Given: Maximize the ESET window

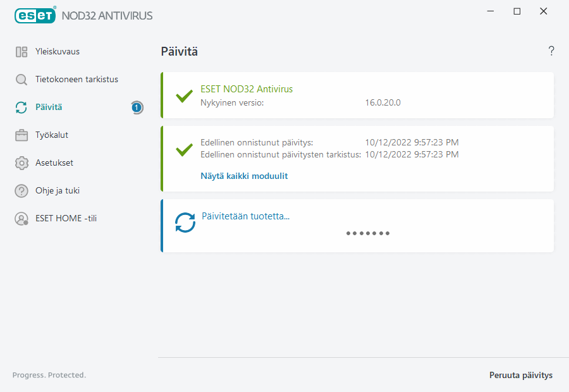Looking at the screenshot, I should pos(517,11).
